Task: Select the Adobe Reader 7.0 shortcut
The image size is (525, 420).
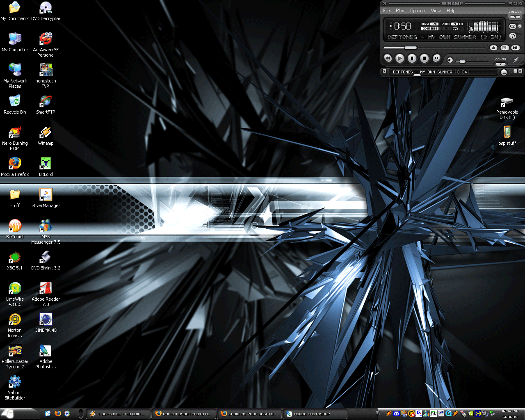Action: point(46,294)
